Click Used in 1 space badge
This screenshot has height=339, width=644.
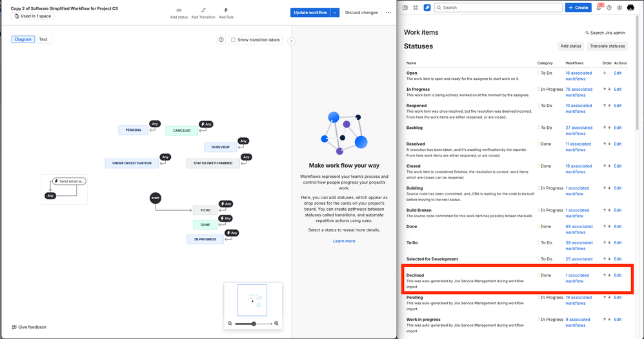click(x=32, y=16)
